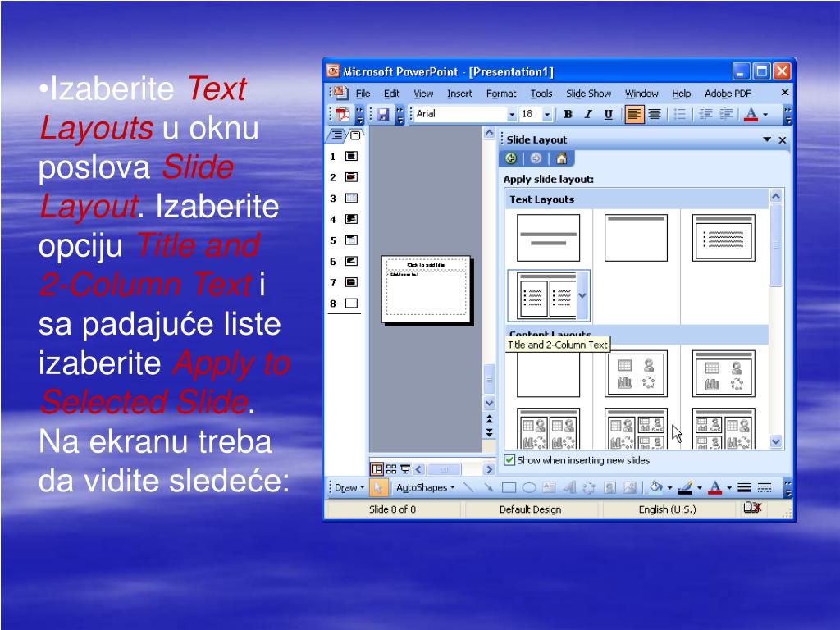Select the Line drawing tool

click(x=468, y=487)
